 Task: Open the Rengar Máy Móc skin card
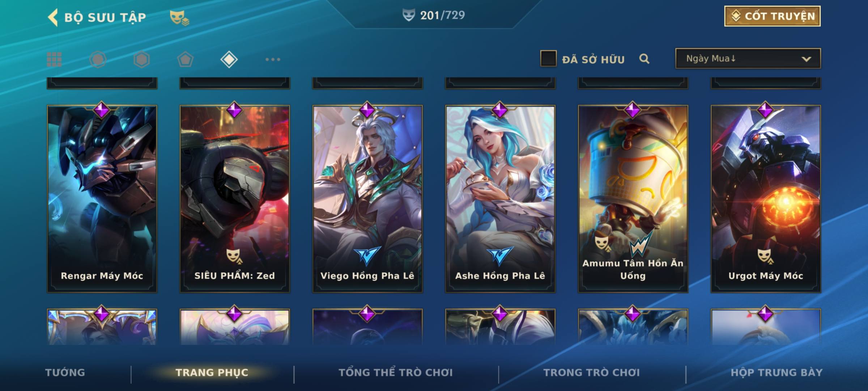(102, 199)
